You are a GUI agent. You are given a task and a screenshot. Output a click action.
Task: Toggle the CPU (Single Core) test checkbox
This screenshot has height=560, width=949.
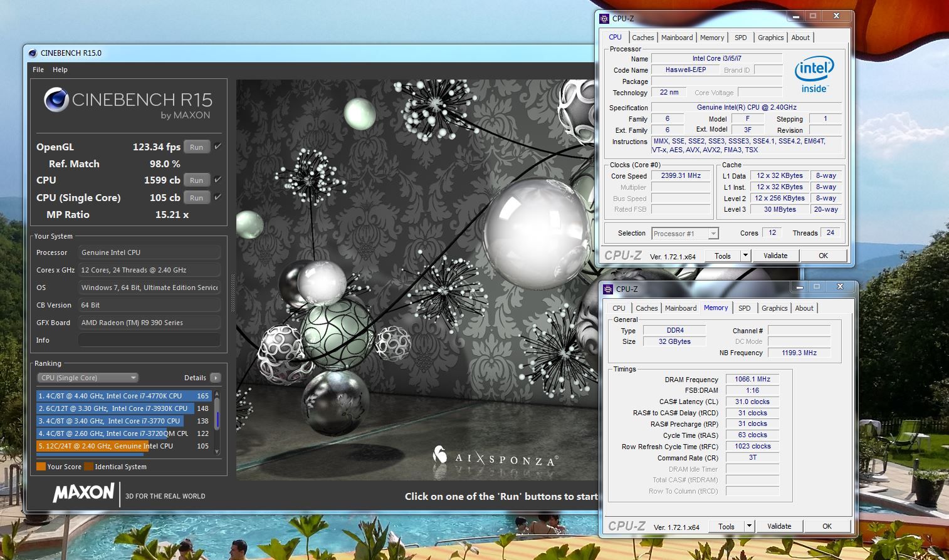click(x=218, y=197)
